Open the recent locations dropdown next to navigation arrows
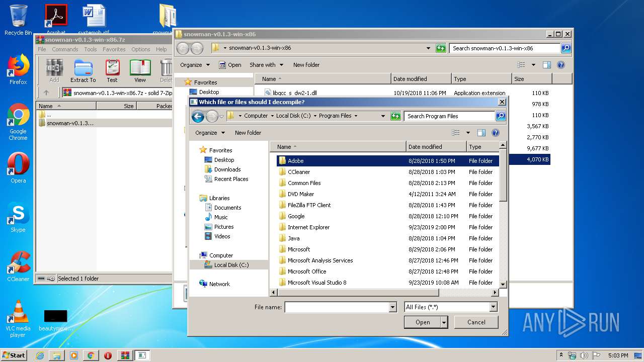The height and width of the screenshot is (362, 644). (222, 116)
